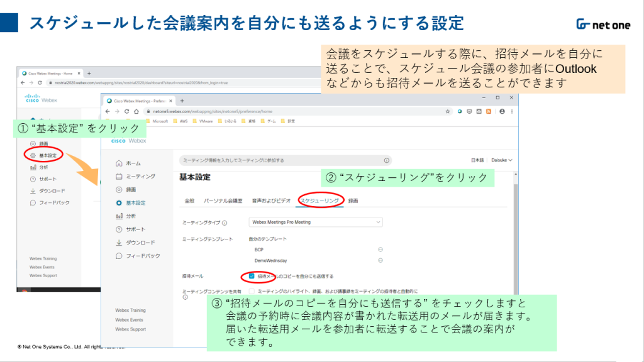Image resolution: width=644 pixels, height=362 pixels.
Task: Click フィードバック in the back window sidebar
Action: point(50,203)
